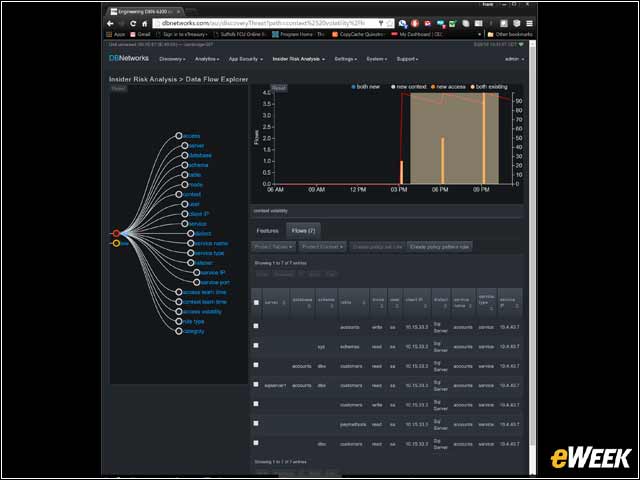Open the Chrome hamburger menu
640x480 pixels.
(x=529, y=24)
